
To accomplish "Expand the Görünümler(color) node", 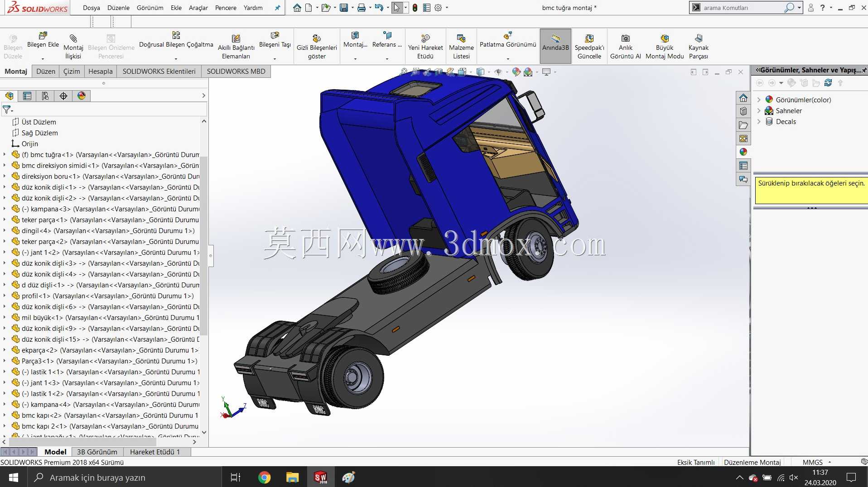I will tap(759, 100).
